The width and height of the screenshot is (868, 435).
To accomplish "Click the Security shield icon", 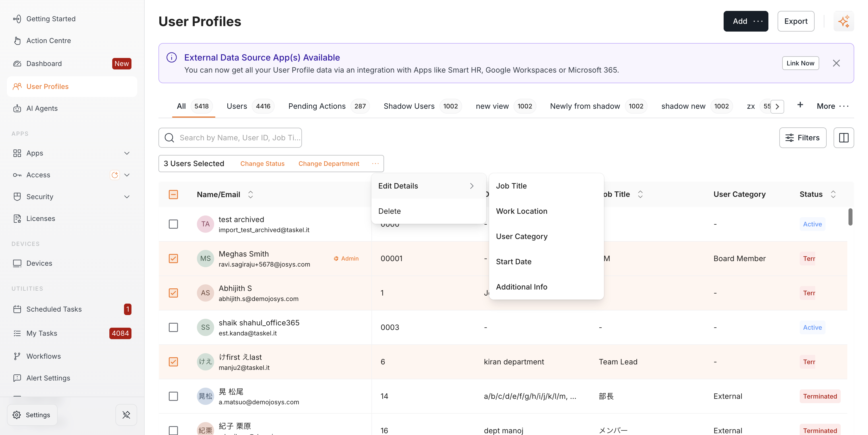I will tap(17, 197).
